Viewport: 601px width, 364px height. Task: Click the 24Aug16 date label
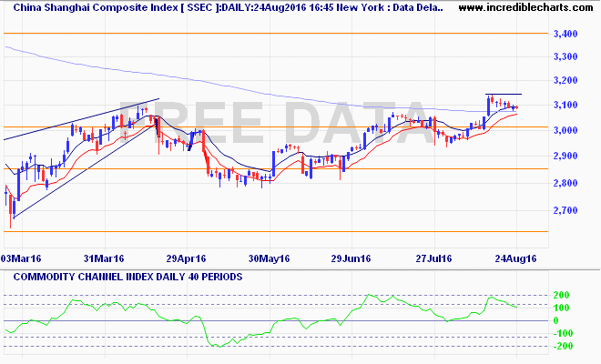516,258
